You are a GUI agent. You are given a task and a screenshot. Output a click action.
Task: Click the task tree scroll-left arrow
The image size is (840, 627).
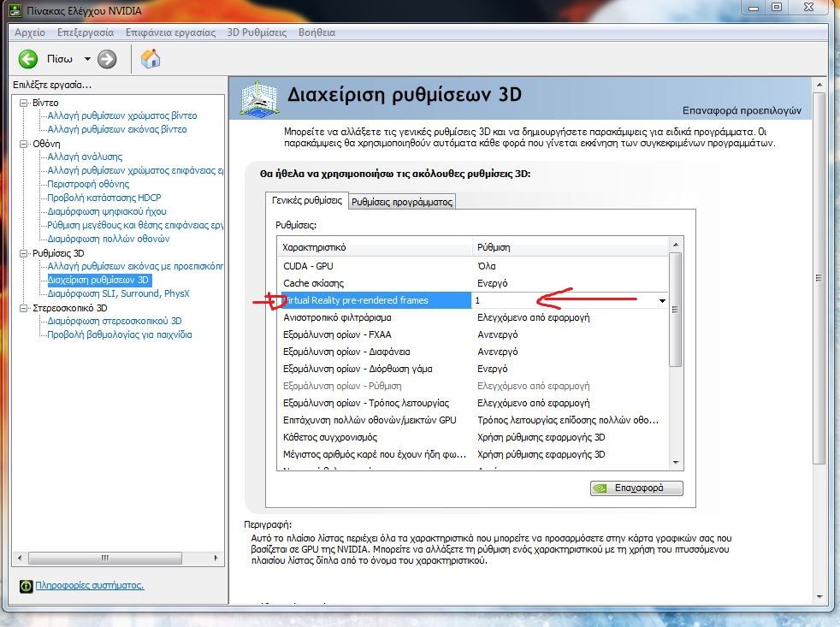[x=20, y=558]
